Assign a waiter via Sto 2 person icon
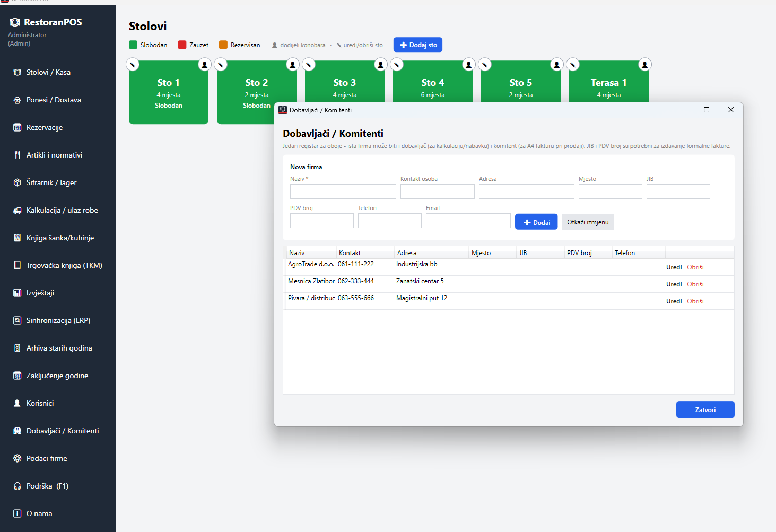776x532 pixels. pos(292,65)
